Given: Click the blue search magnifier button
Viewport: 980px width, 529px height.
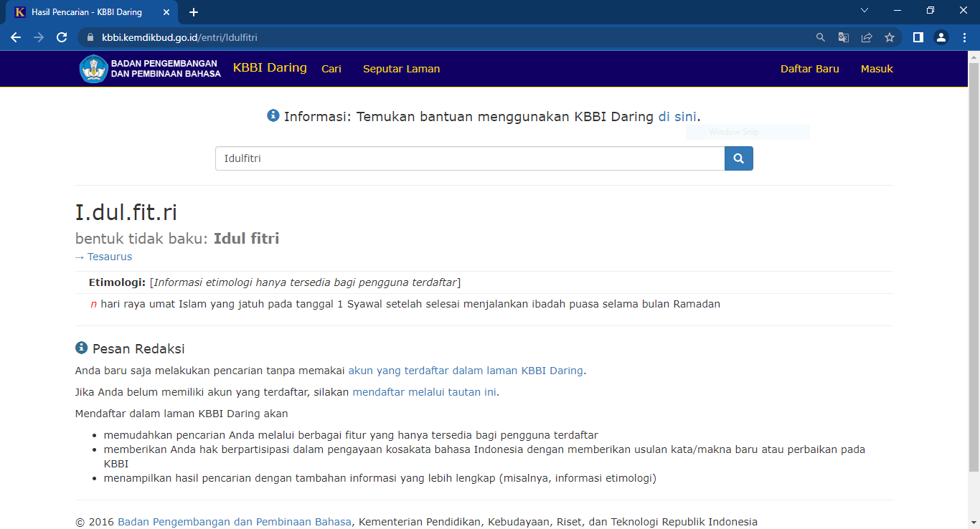Looking at the screenshot, I should click(739, 158).
